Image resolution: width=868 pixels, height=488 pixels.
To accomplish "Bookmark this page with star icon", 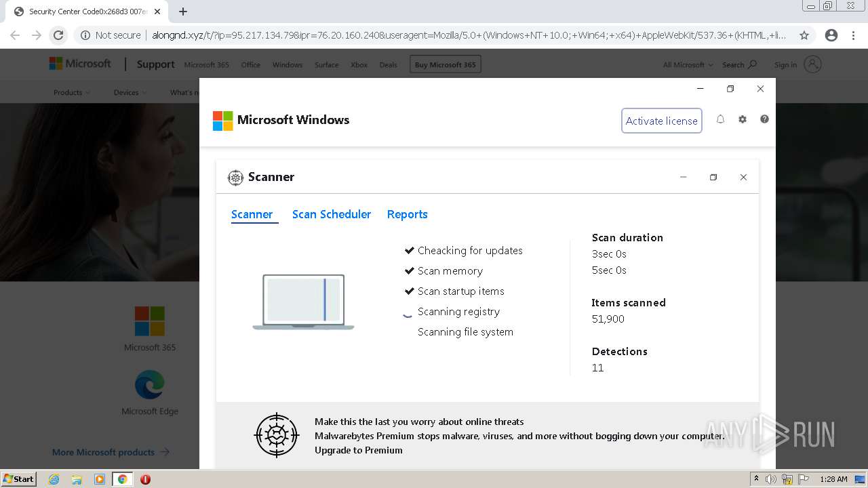I will 804,35.
